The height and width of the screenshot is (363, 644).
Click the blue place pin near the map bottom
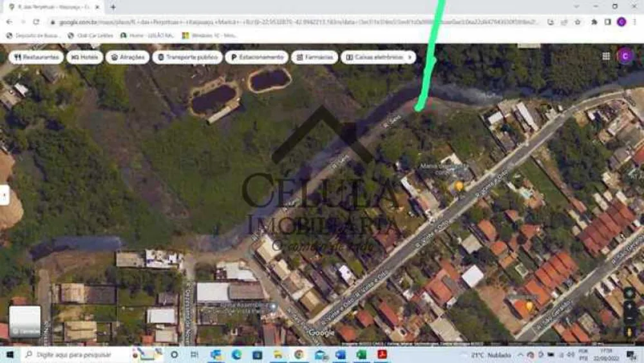click(x=272, y=307)
